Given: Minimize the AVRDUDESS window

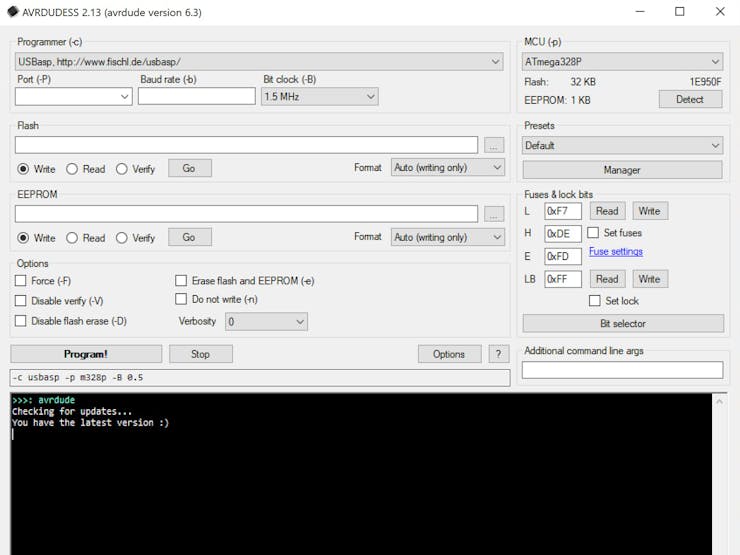Looking at the screenshot, I should click(640, 12).
